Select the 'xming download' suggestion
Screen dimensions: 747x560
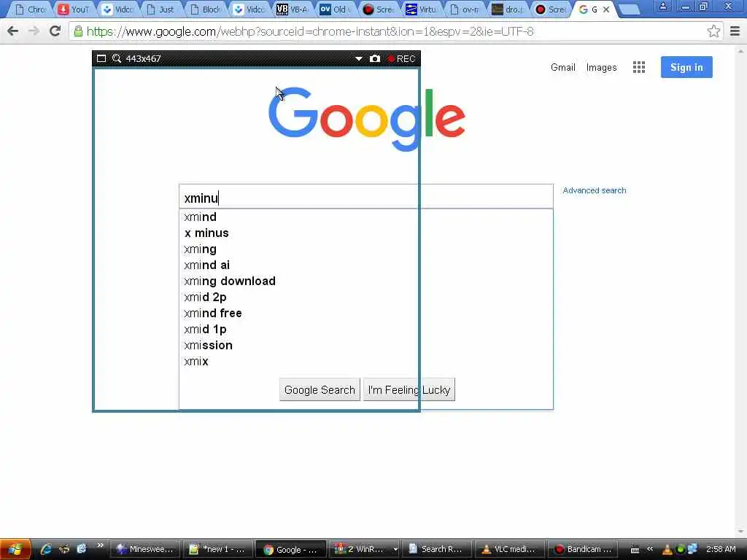pyautogui.click(x=366, y=281)
